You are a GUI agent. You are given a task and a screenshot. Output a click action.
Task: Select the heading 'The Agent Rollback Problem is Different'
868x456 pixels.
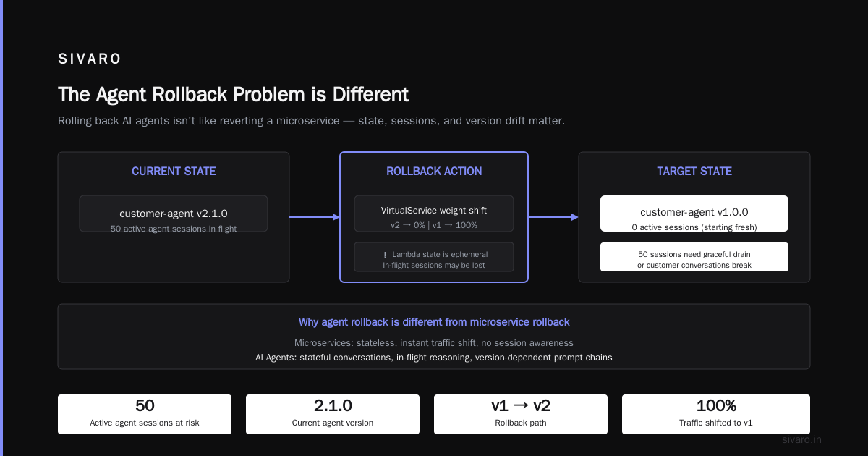(x=233, y=95)
